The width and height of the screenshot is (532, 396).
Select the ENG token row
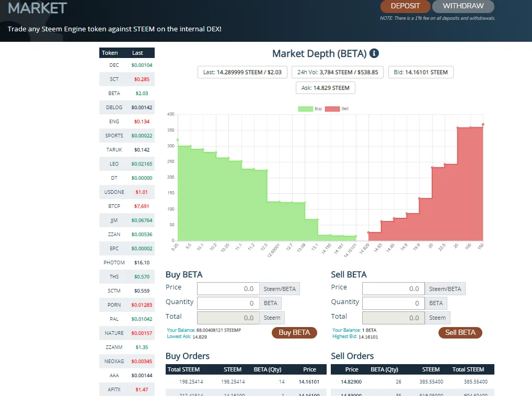click(127, 121)
